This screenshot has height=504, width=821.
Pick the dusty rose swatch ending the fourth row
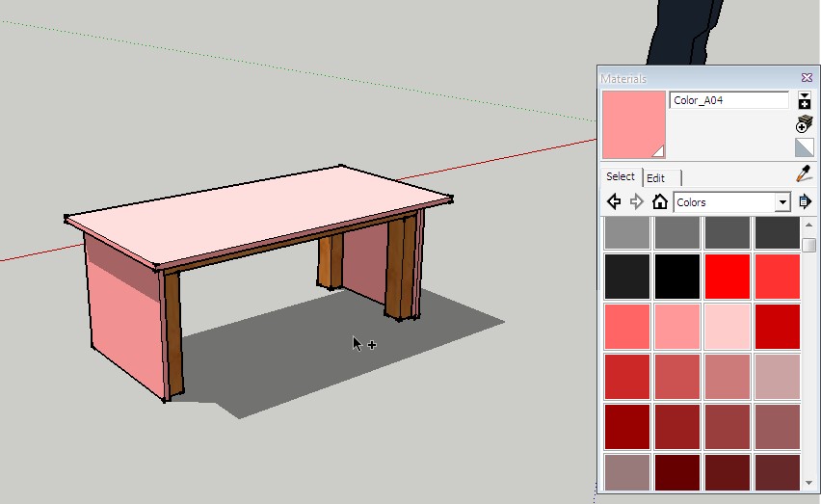coord(778,377)
